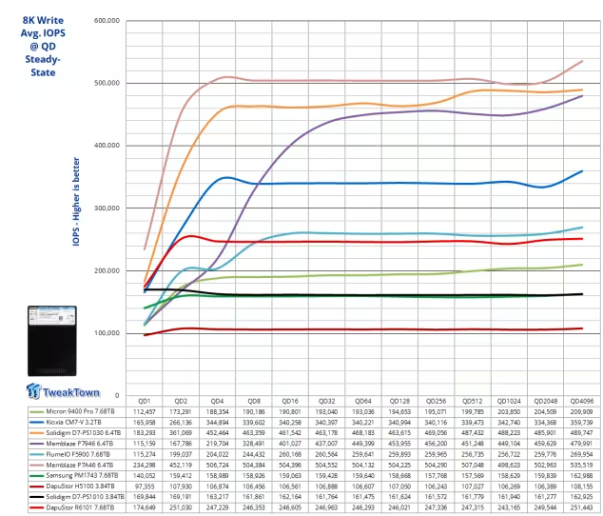Select the 'Solidigm D7-PS1010 3.84TB' legend label
Screen dimensions: 603x516
click(x=85, y=497)
